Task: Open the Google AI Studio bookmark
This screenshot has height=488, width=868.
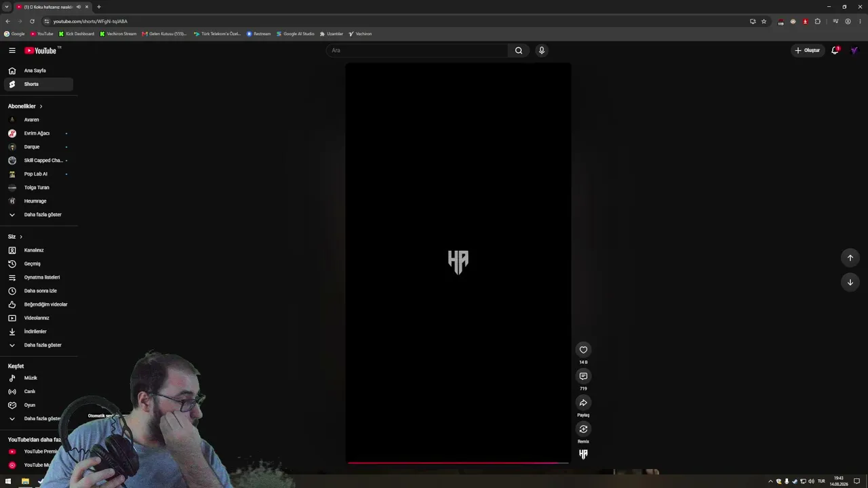Action: click(x=295, y=33)
